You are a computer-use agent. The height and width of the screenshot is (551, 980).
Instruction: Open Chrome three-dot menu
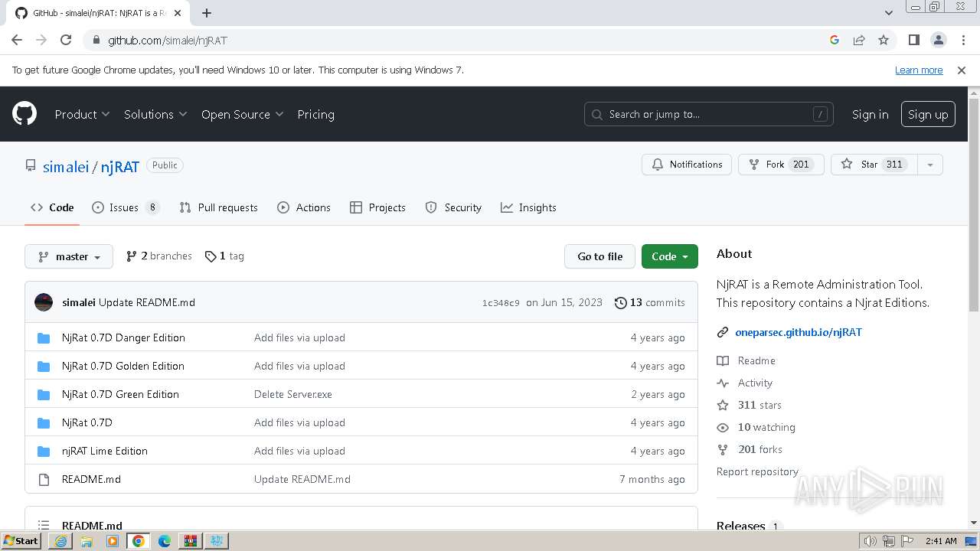click(x=962, y=40)
